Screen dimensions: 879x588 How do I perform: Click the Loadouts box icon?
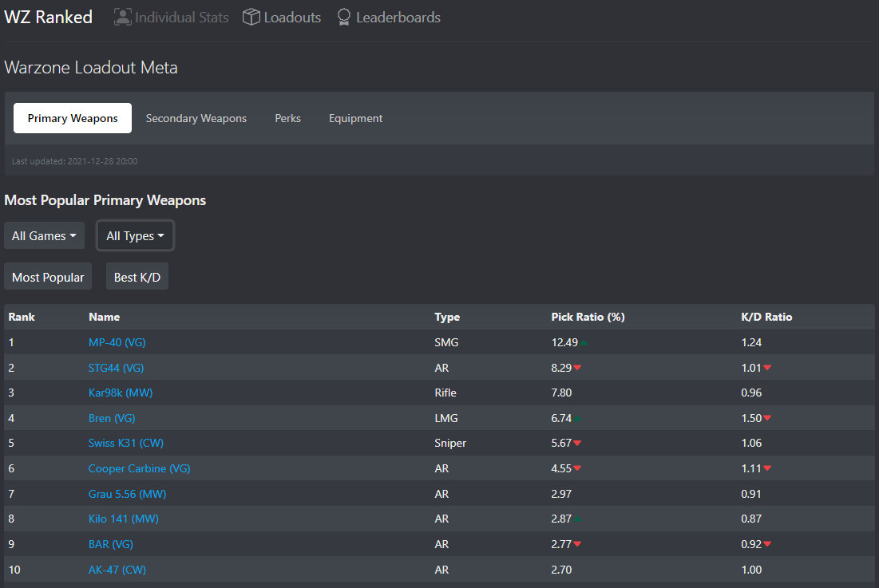tap(251, 17)
